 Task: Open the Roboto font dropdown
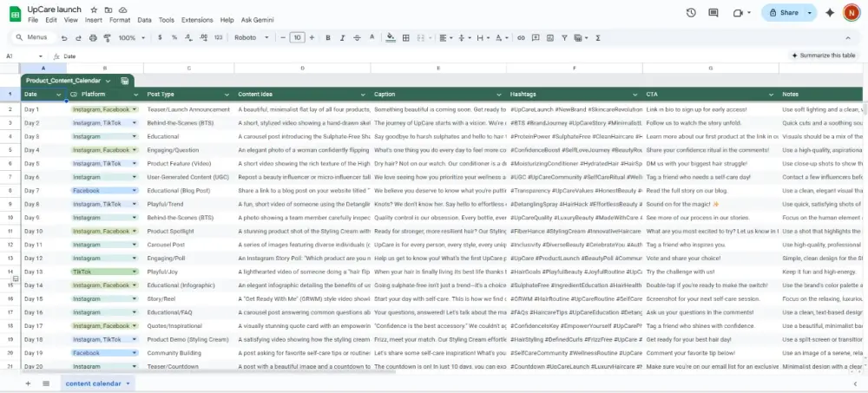coord(252,37)
